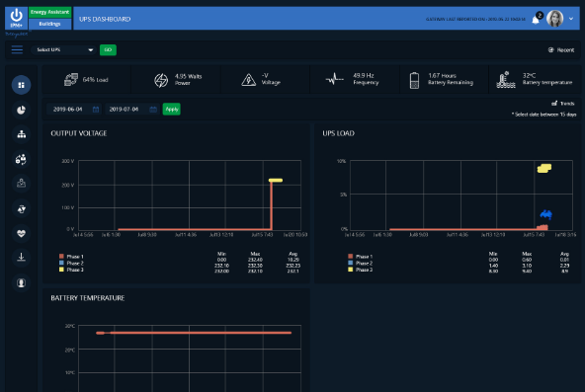
Task: Open the location person sidebar icon
Action: click(x=22, y=184)
